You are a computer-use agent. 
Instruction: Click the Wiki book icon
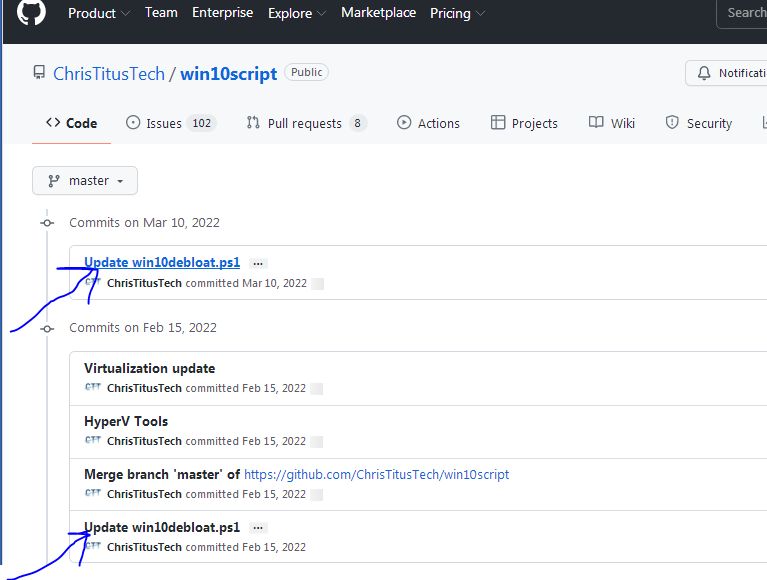(596, 122)
